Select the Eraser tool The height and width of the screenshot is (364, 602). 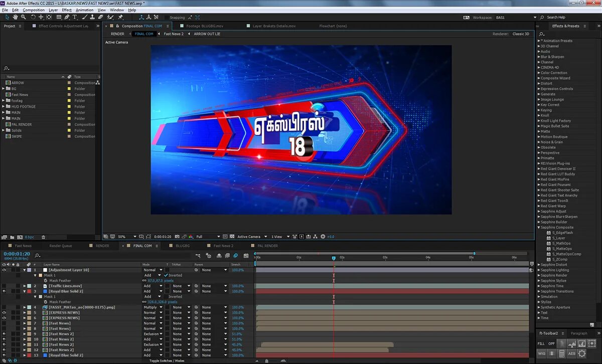click(100, 17)
